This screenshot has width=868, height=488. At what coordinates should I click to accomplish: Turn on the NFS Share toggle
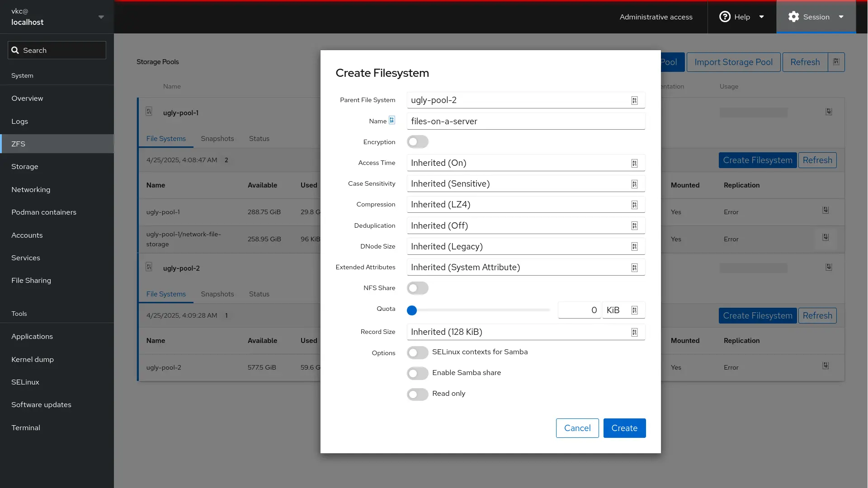pyautogui.click(x=417, y=288)
